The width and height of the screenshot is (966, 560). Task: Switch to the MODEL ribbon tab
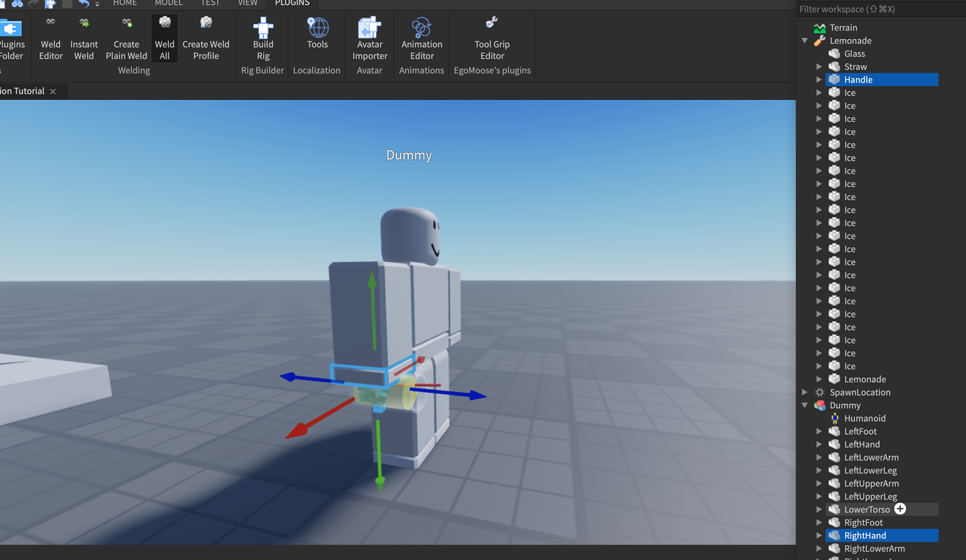(168, 3)
